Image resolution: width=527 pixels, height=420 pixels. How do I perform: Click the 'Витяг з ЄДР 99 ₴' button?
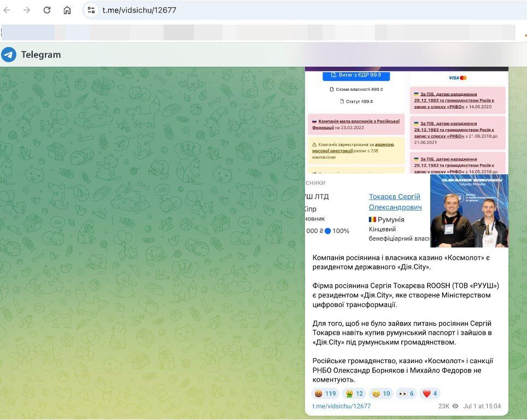click(x=356, y=75)
